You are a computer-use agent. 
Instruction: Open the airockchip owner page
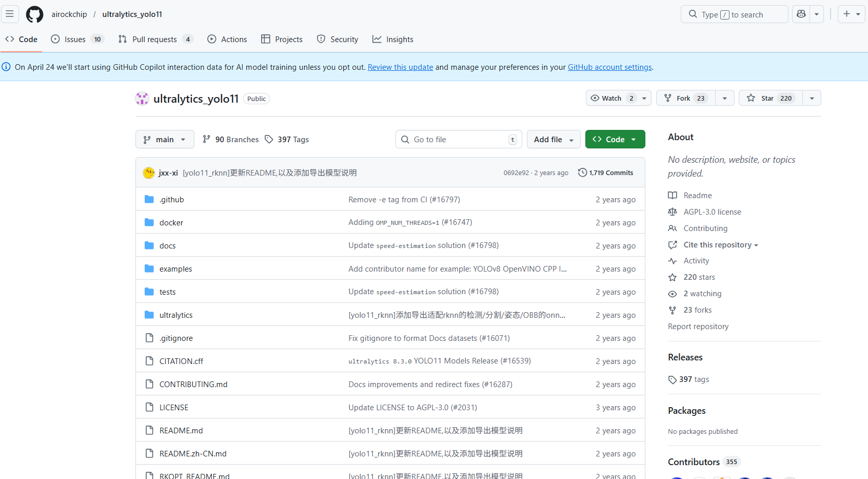[x=69, y=14]
